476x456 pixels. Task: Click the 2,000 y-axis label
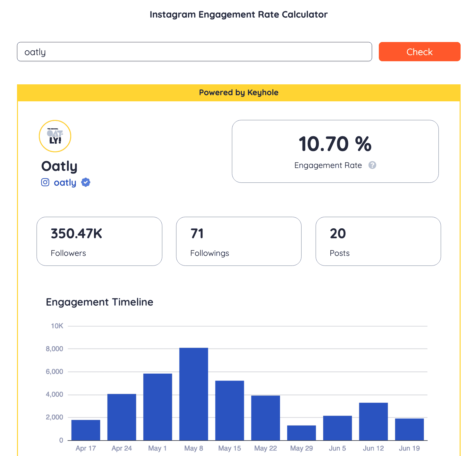pos(55,417)
